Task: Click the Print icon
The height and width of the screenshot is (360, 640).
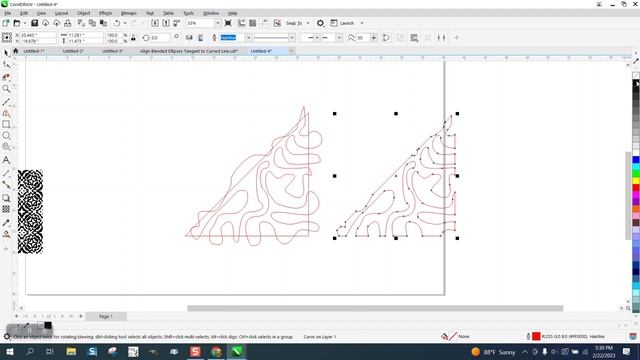Action: [x=68, y=23]
